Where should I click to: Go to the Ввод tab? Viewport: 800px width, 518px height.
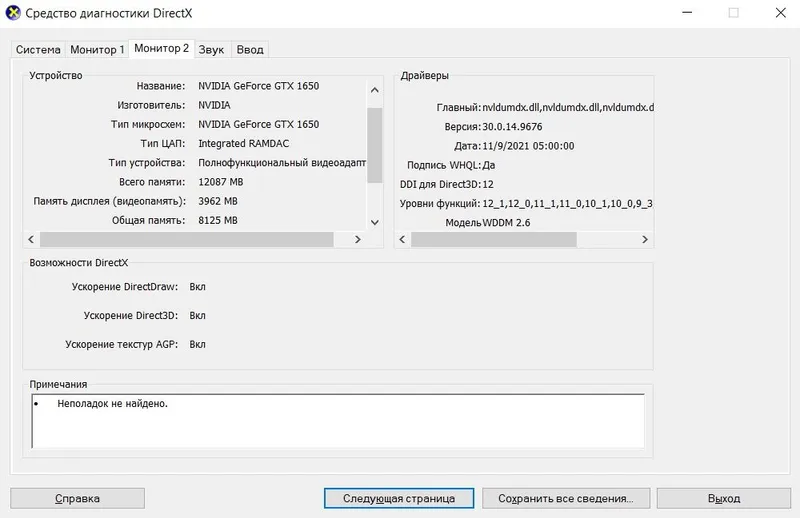point(250,50)
